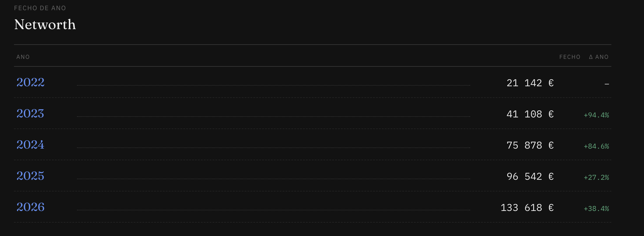Click the FECHO column header
The image size is (644, 236).
(570, 57)
